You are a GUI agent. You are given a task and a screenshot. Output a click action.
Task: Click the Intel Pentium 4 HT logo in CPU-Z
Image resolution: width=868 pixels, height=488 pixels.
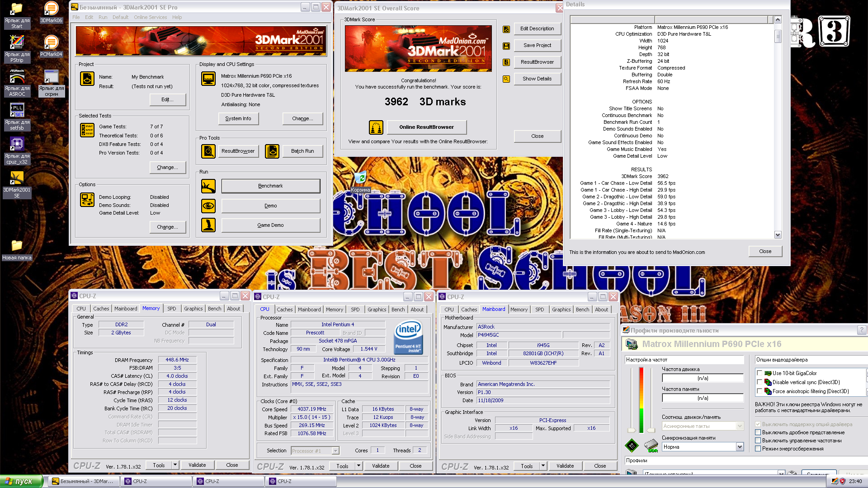pyautogui.click(x=409, y=337)
